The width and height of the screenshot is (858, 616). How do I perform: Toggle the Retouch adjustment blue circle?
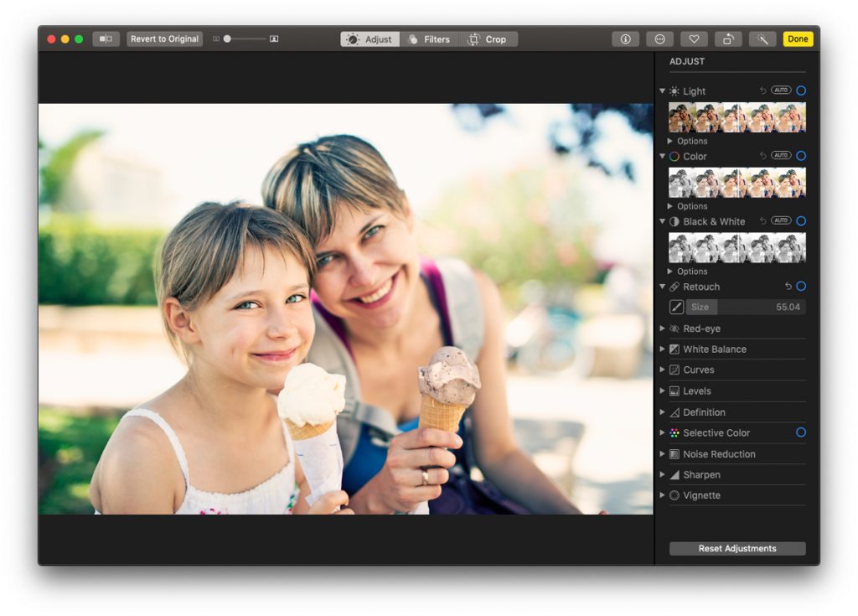coord(801,287)
